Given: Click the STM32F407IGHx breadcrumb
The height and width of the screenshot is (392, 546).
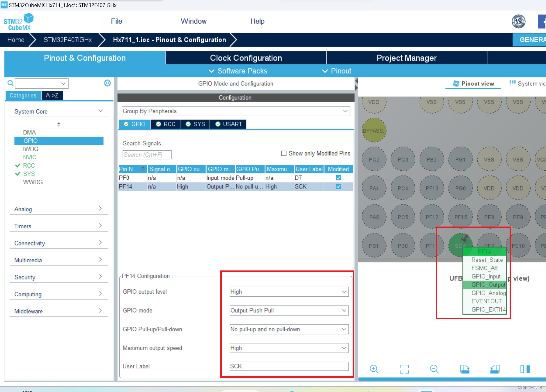Looking at the screenshot, I should (x=68, y=40).
